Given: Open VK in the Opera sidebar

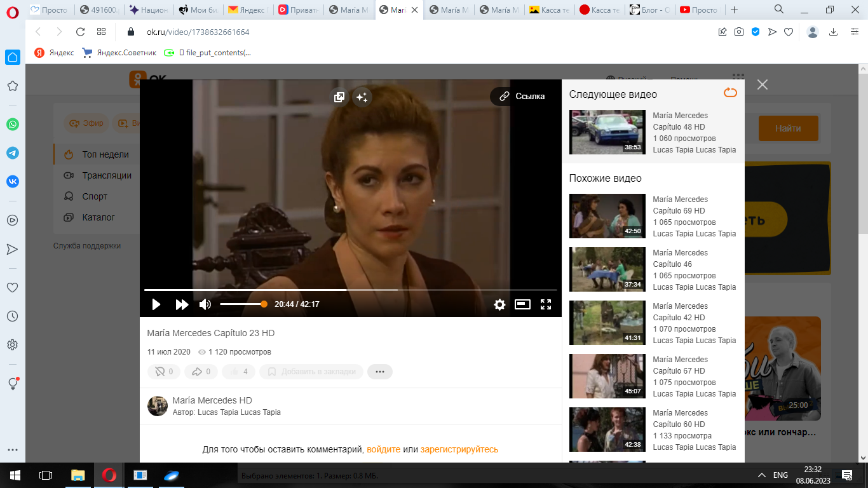Looking at the screenshot, I should (x=13, y=182).
